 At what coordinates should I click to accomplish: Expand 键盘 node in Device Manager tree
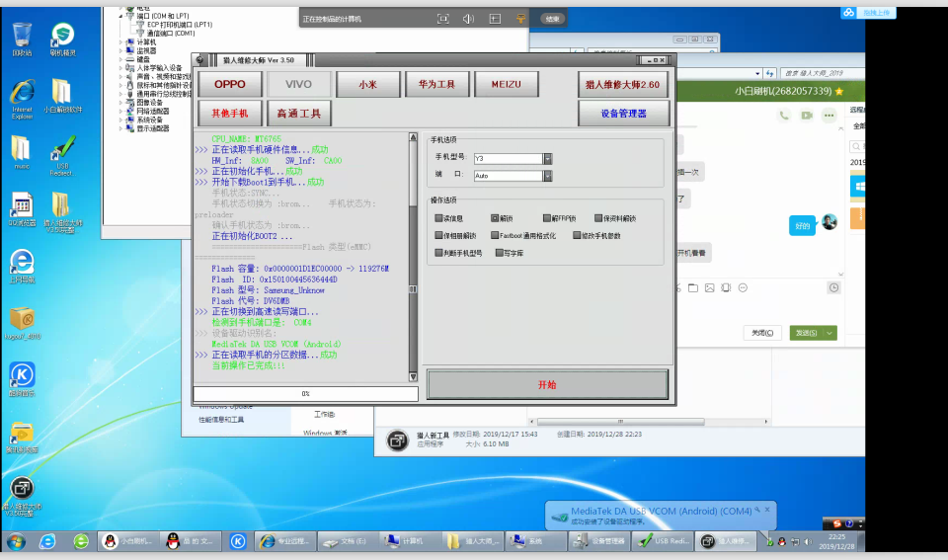pos(120,59)
